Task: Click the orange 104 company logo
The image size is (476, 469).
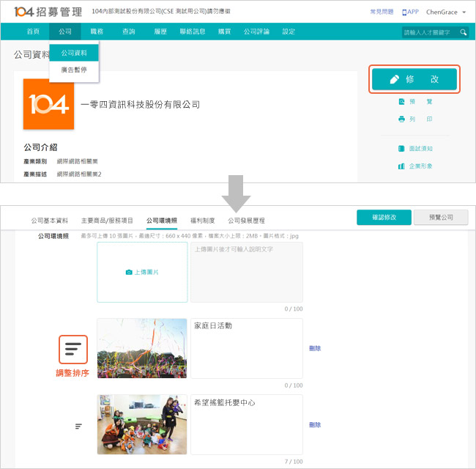Action: click(48, 104)
